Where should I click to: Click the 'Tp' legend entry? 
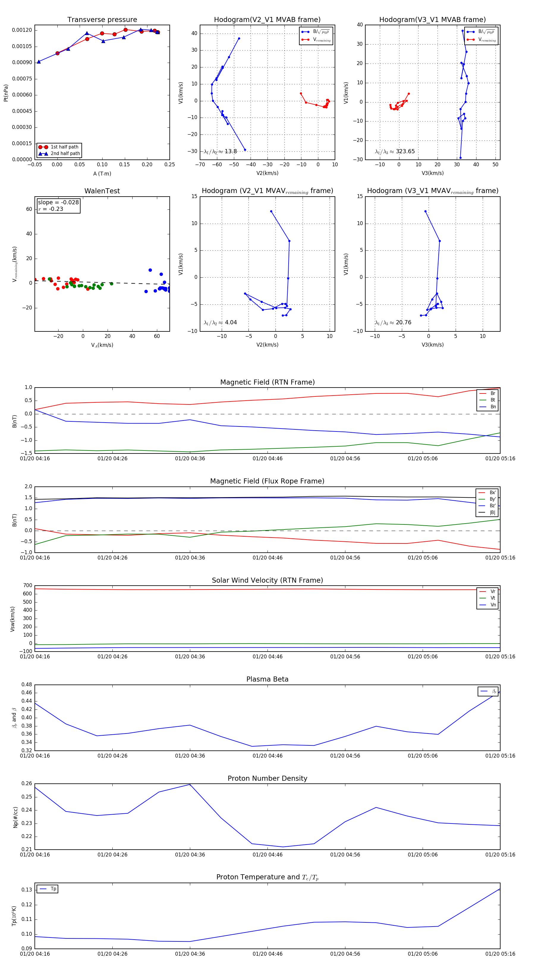coord(48,889)
